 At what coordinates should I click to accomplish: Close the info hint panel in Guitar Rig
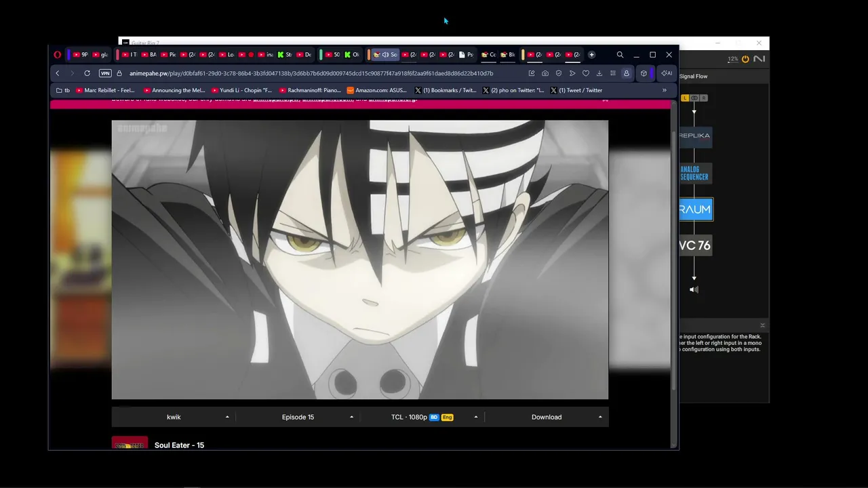[x=762, y=326]
